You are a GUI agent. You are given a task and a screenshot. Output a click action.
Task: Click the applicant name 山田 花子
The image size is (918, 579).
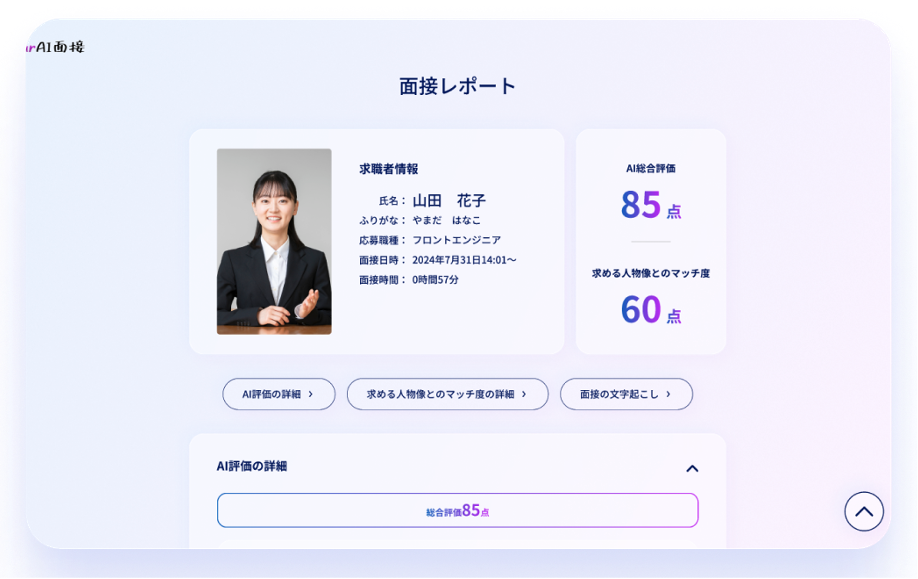coord(449,201)
